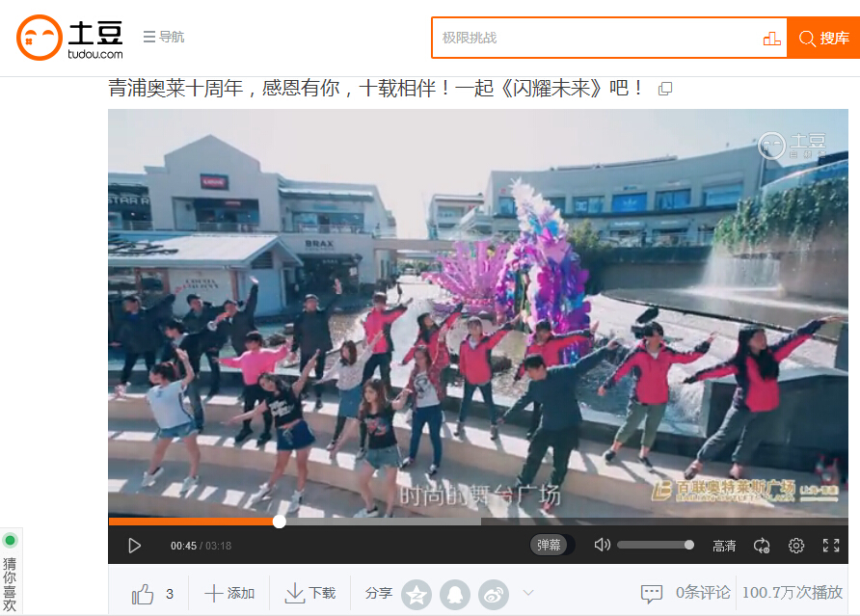The width and height of the screenshot is (860, 616).
Task: Play the video with the play button
Action: tap(134, 546)
